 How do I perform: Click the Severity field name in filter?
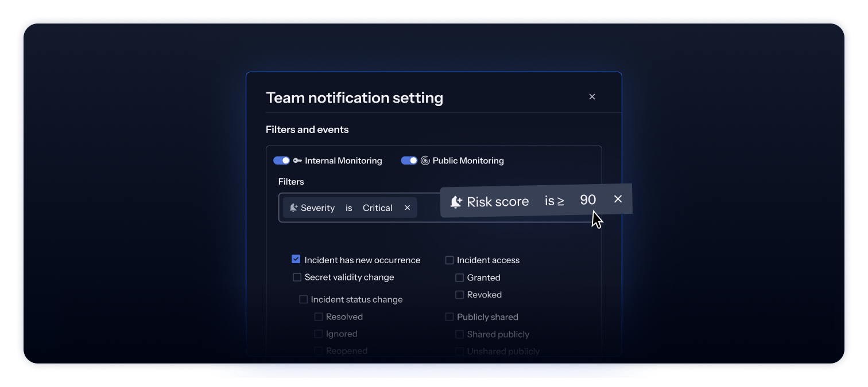pyautogui.click(x=317, y=208)
